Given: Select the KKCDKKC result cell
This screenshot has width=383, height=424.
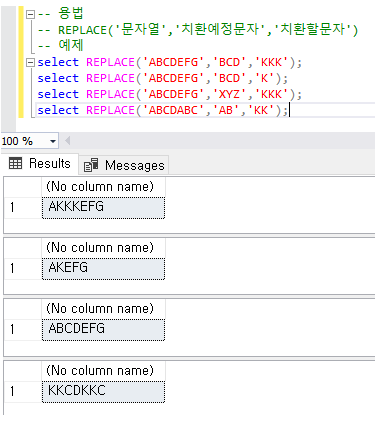Looking at the screenshot, I should tap(103, 391).
